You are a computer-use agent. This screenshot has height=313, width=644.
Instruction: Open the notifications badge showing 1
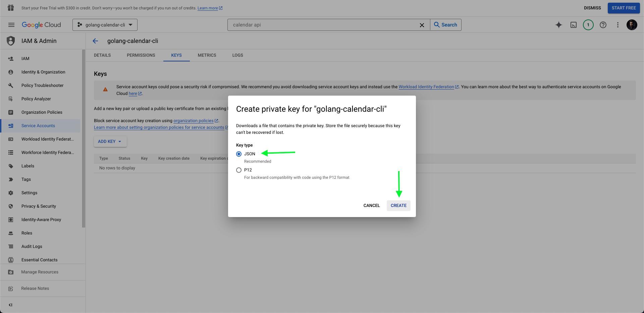pos(588,25)
